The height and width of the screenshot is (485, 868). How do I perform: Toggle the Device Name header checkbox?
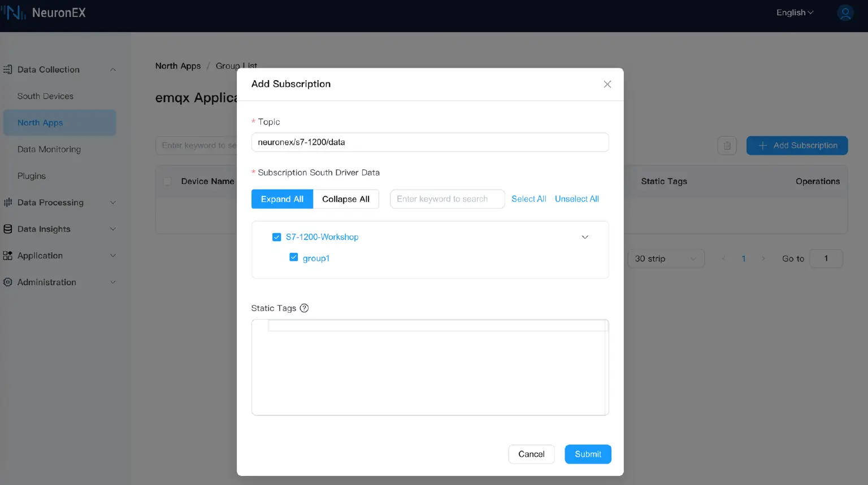point(167,181)
